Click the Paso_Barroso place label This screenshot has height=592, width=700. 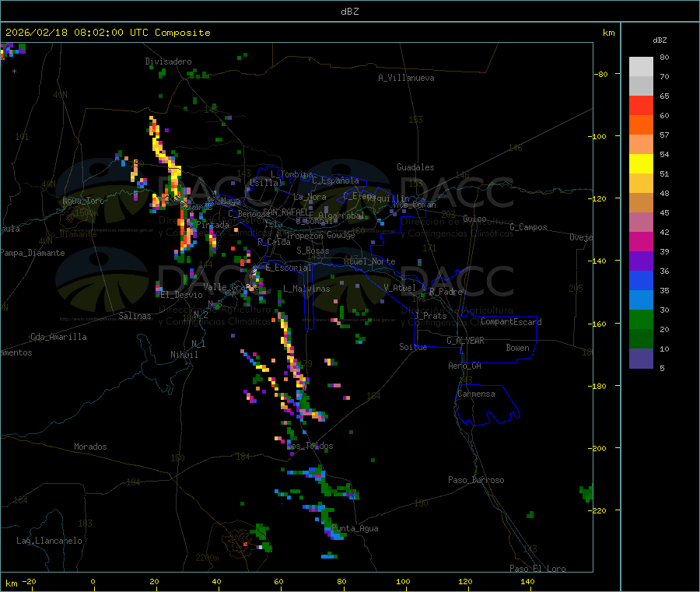coord(476,480)
